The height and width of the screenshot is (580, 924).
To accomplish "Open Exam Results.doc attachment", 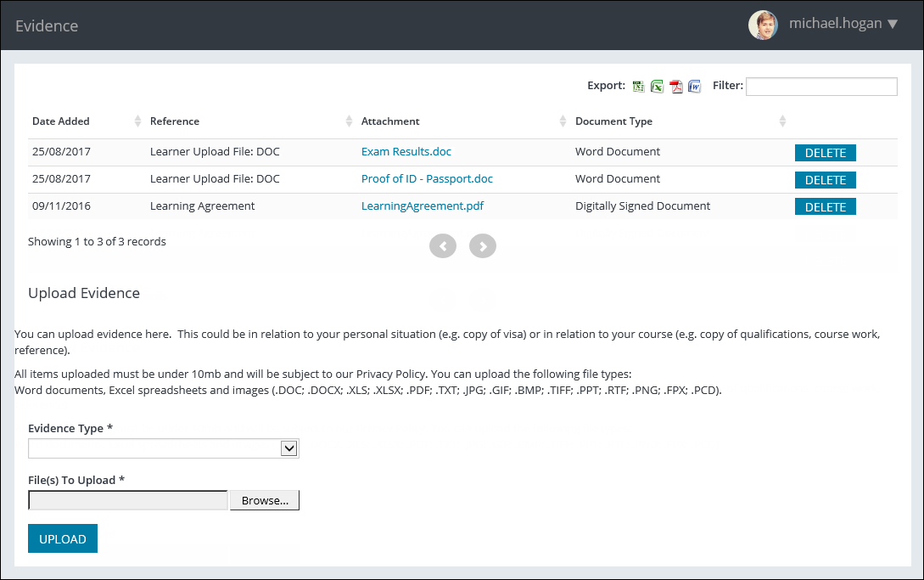I will point(406,152).
